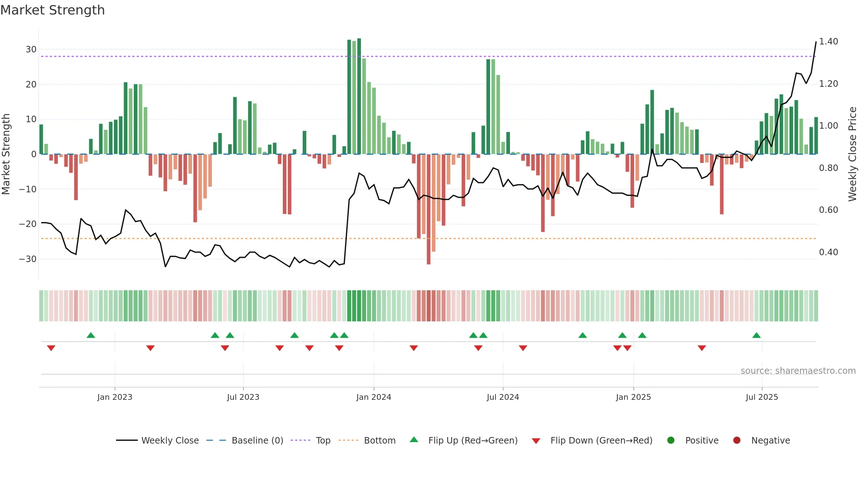
Task: Toggle the Top legend entry
Action: [311, 440]
